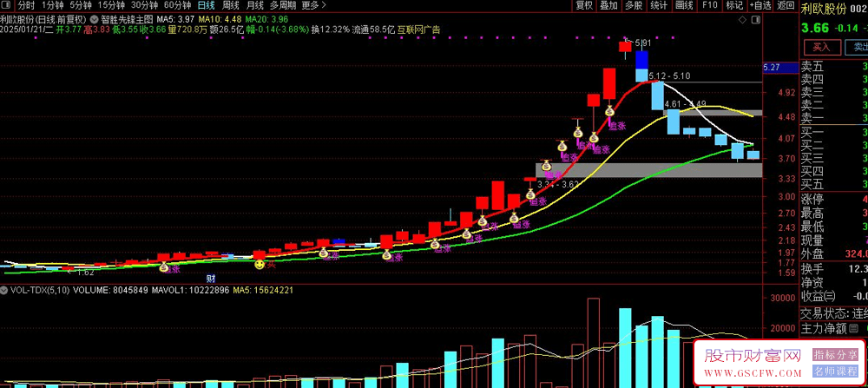The image size is (868, 388).
Task: Select the 1分钟 period tab
Action: click(53, 5)
